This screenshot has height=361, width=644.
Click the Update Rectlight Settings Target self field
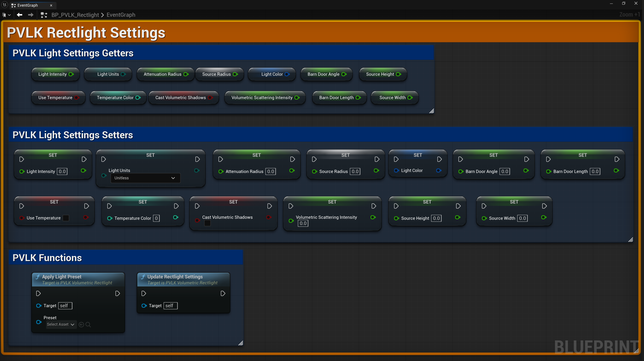click(171, 306)
